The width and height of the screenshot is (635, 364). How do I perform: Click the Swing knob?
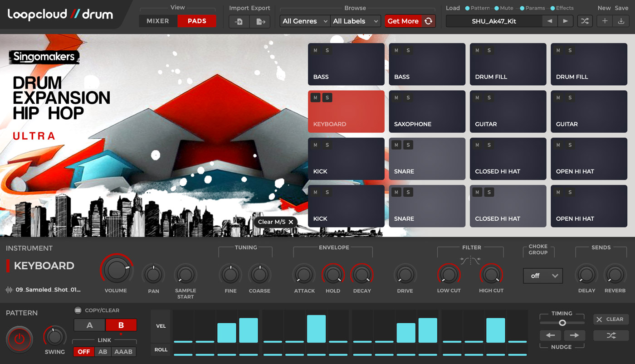55,337
